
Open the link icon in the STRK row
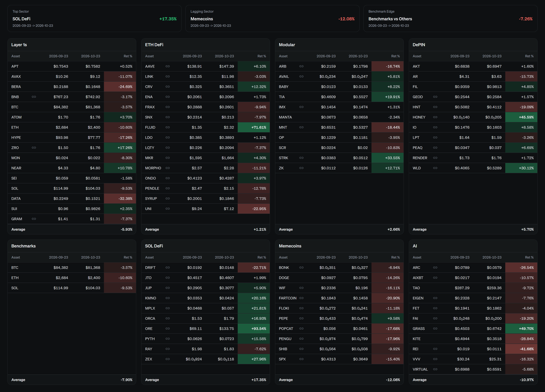coord(302,158)
